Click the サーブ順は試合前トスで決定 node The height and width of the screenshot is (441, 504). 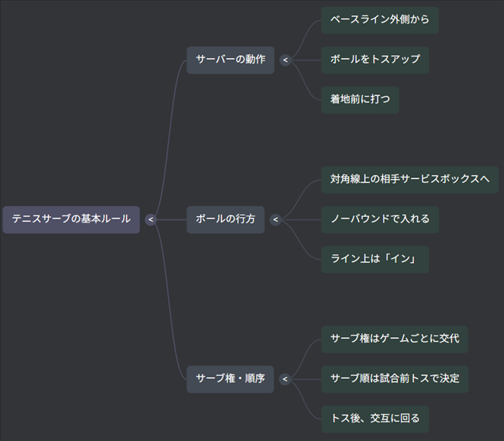point(395,379)
